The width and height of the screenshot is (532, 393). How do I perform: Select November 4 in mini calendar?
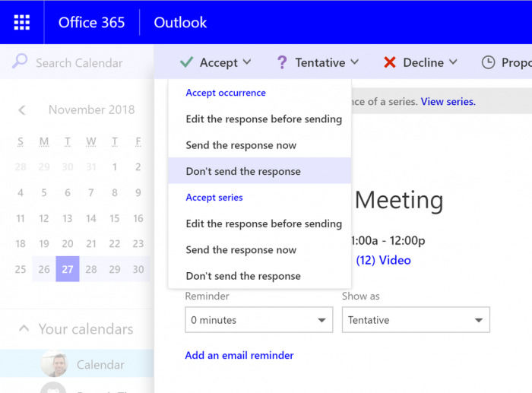tap(21, 192)
